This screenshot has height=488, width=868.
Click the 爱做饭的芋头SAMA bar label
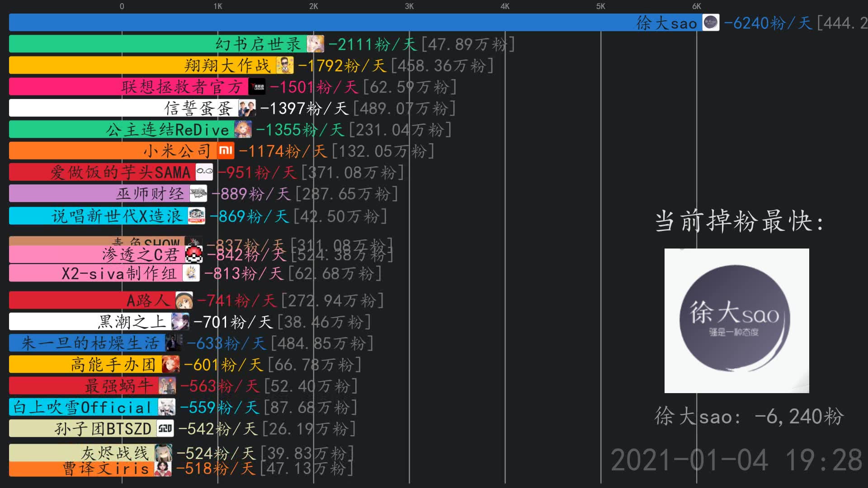point(120,172)
